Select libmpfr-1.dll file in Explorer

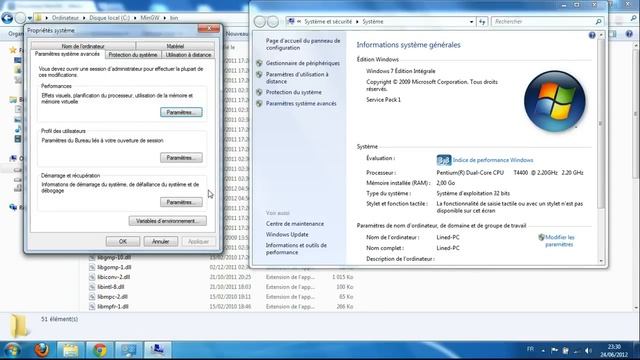pyautogui.click(x=113, y=307)
